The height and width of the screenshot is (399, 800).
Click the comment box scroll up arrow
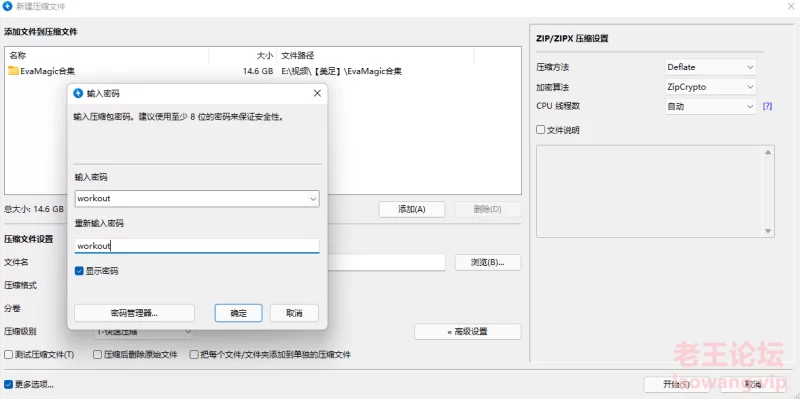(x=768, y=152)
